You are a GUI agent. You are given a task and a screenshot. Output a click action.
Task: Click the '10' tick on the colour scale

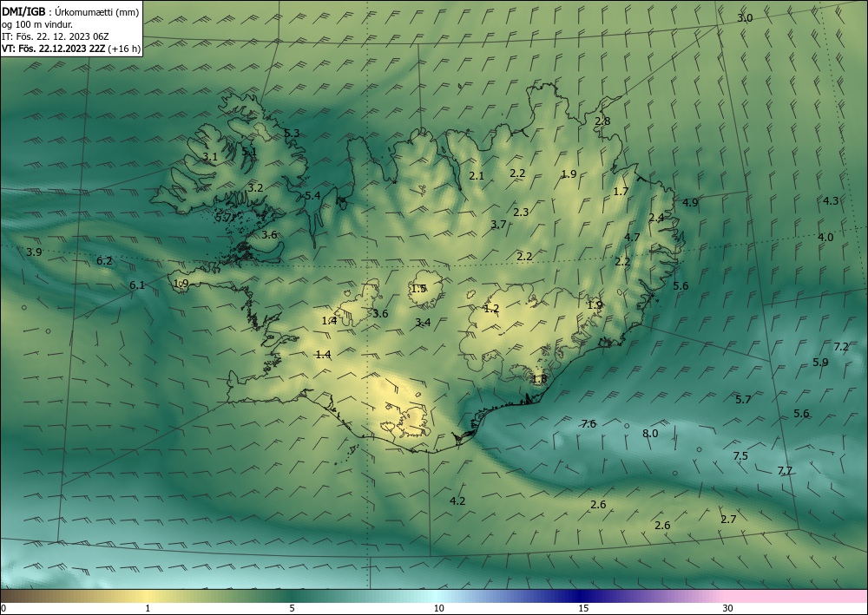438,608
